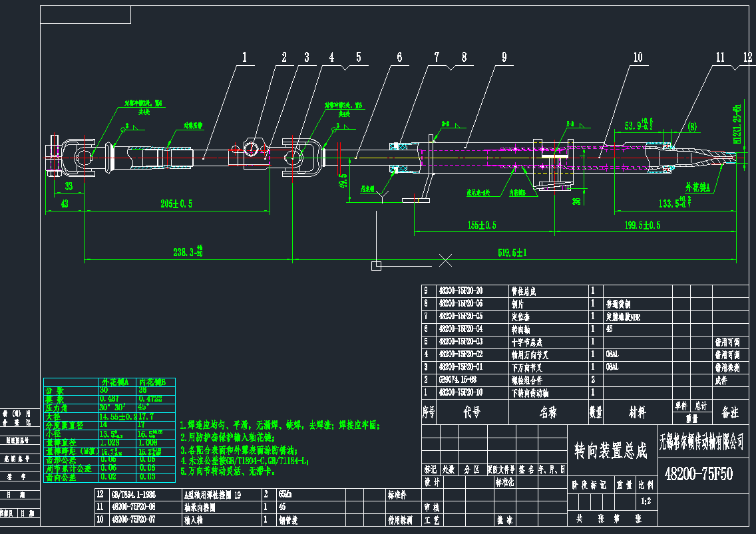This screenshot has width=756, height=534.
Task: Select GB/T894.1-1986 row 12 entry
Action: (x=135, y=495)
